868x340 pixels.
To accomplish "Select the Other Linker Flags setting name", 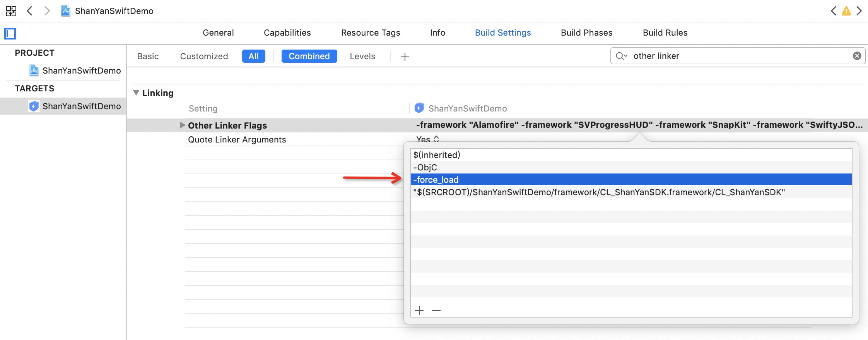I will point(227,125).
